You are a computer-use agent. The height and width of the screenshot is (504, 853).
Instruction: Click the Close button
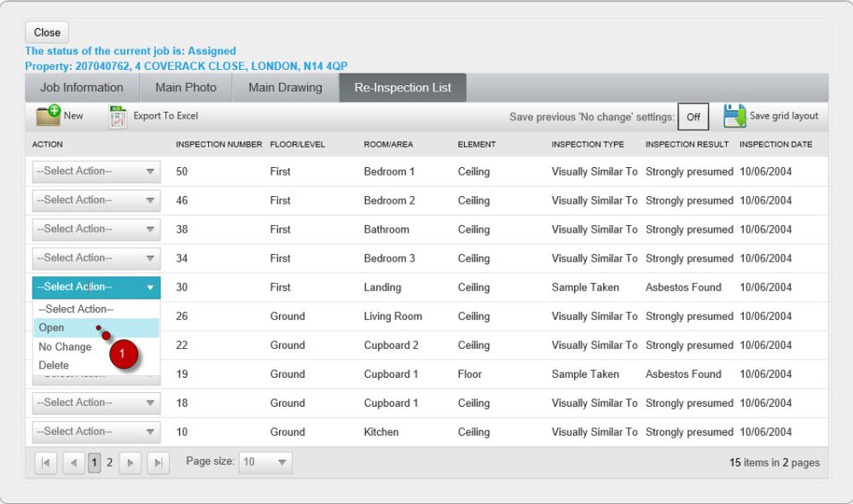47,32
